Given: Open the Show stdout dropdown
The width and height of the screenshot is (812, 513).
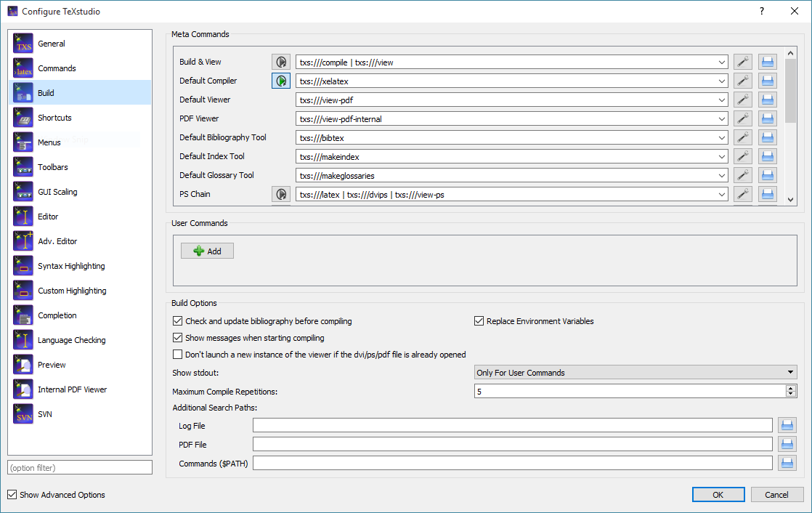Looking at the screenshot, I should click(x=636, y=373).
